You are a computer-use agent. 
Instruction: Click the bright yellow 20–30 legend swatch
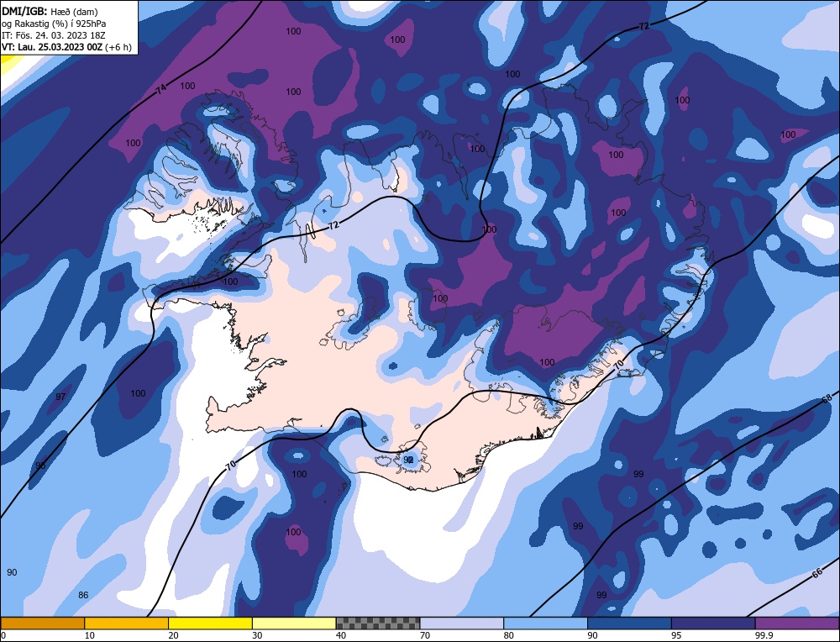click(x=210, y=623)
